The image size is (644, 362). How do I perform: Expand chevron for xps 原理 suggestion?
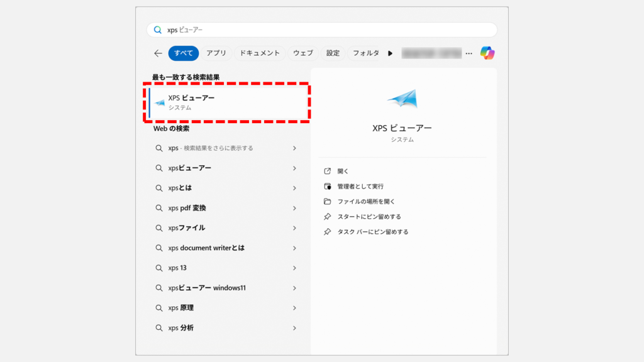[294, 308]
